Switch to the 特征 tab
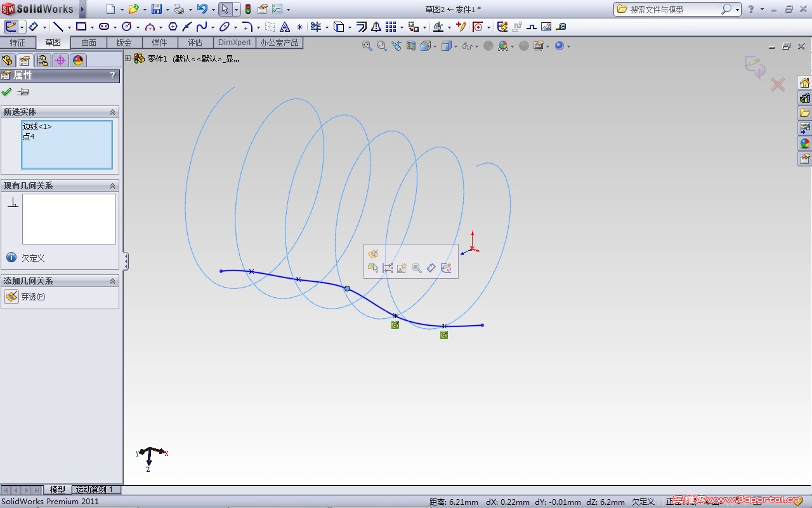The width and height of the screenshot is (812, 508). tap(18, 43)
